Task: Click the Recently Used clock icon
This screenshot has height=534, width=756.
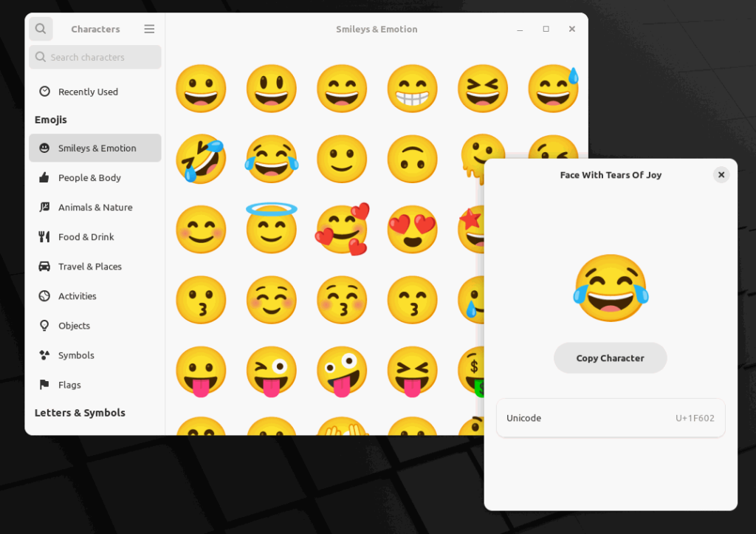Action: 45,91
